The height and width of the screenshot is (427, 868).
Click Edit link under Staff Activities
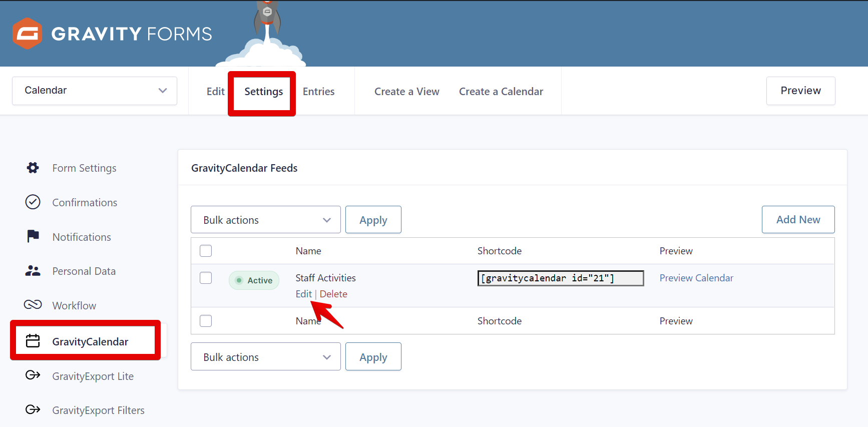(303, 294)
